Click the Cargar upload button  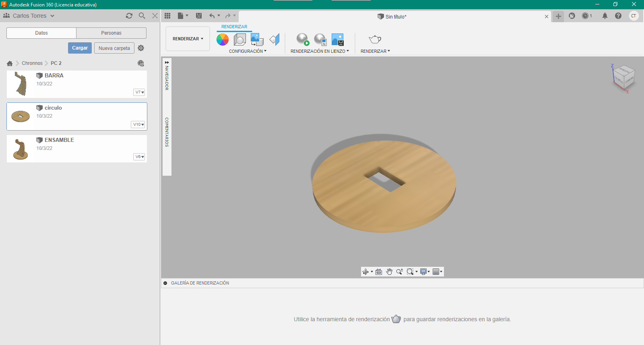point(80,48)
